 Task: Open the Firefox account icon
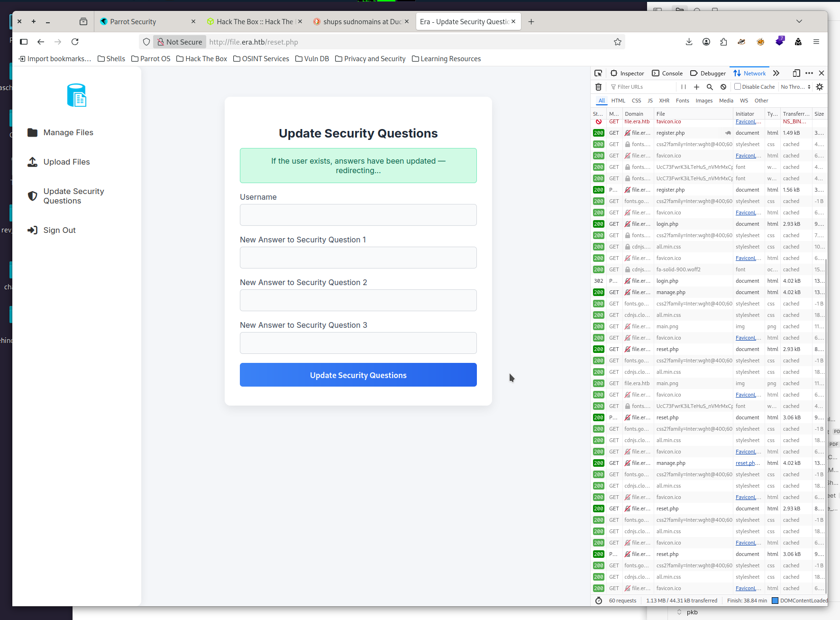[x=706, y=42]
